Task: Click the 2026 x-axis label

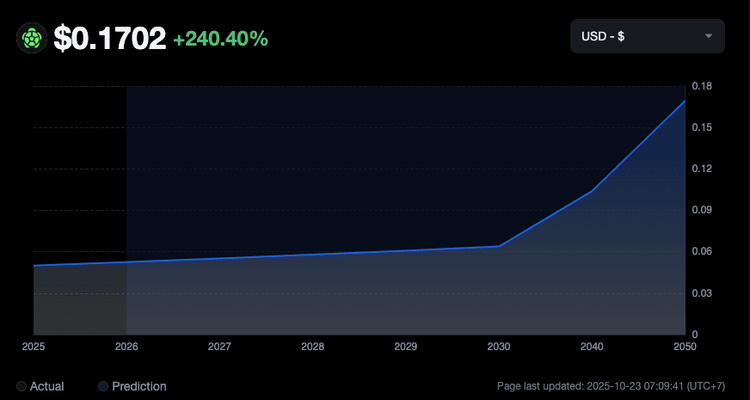Action: (x=127, y=346)
